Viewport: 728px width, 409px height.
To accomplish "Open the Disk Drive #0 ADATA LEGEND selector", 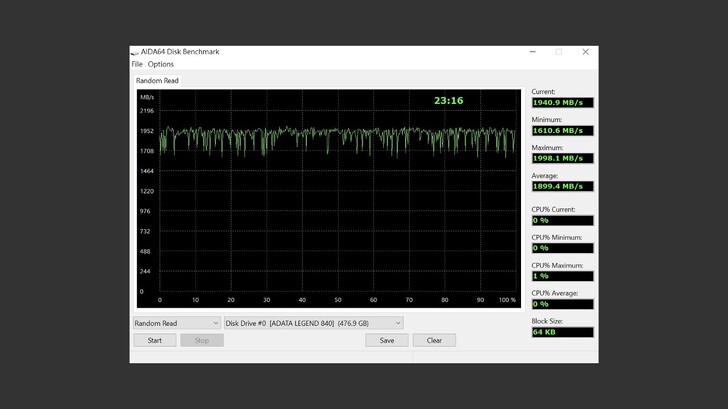I will [313, 323].
